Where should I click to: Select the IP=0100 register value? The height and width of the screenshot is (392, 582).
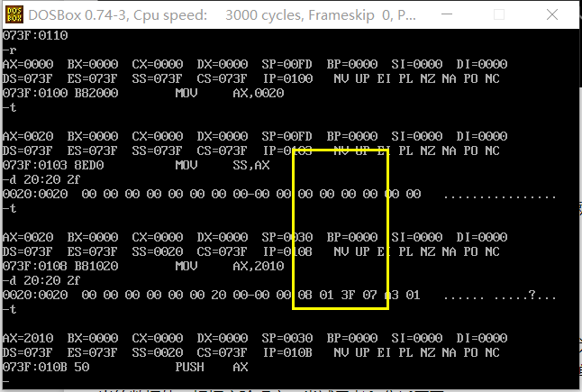(287, 78)
